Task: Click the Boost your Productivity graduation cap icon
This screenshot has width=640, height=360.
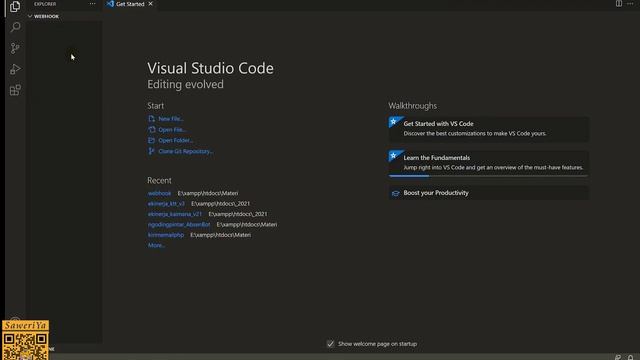Action: coord(395,193)
